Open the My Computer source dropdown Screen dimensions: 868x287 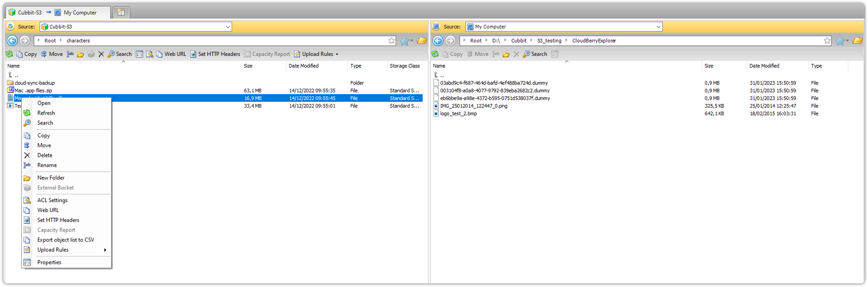[658, 27]
